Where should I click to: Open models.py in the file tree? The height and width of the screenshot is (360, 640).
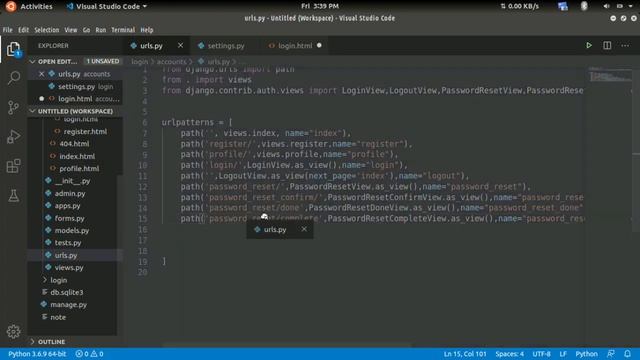[x=71, y=231]
